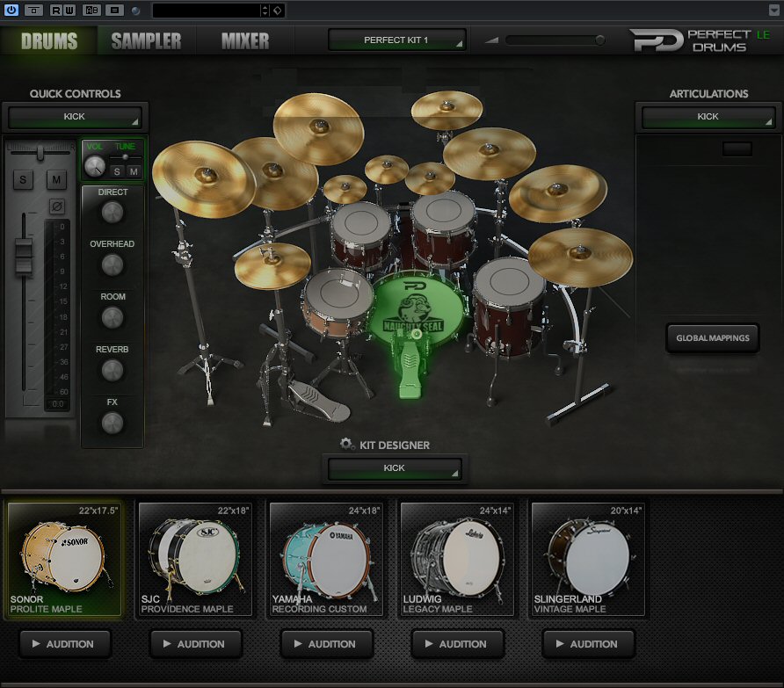784x688 pixels.
Task: Select the Sonor Prolite Maple kick
Action: pyautogui.click(x=64, y=559)
